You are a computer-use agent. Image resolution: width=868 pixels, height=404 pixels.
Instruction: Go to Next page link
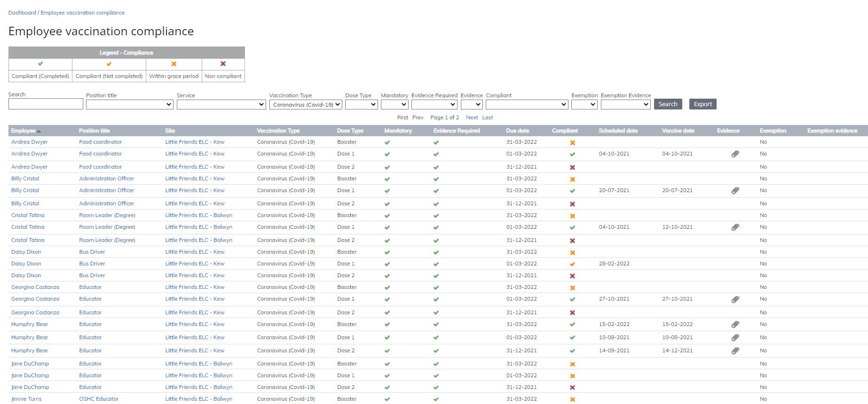(472, 117)
